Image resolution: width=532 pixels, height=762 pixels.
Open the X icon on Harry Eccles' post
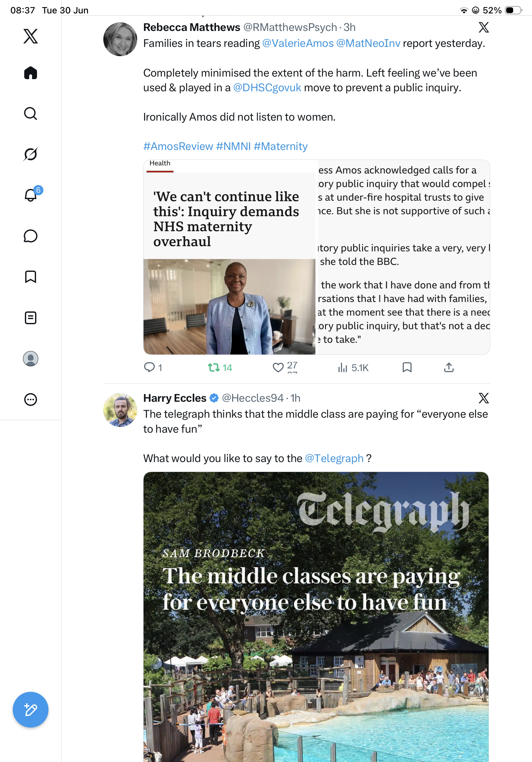(484, 398)
